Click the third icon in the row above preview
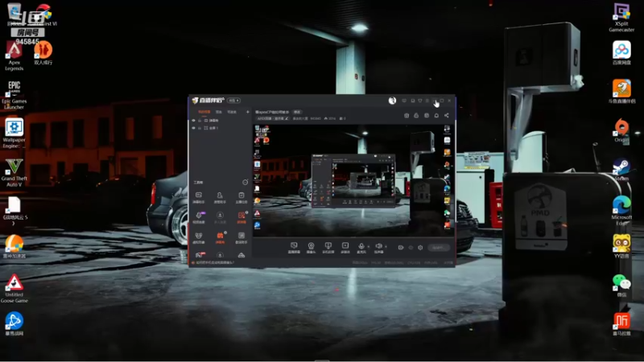Viewport: 644px width, 362px height. [427, 116]
